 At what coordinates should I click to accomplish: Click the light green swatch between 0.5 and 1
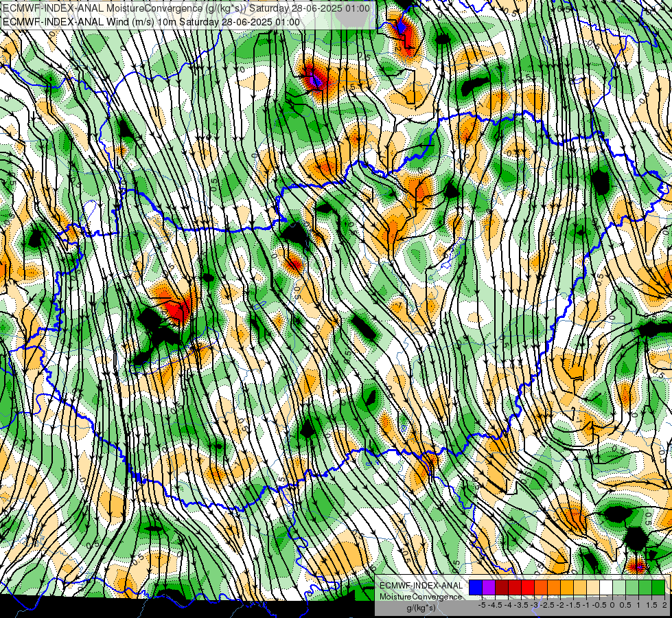click(632, 588)
